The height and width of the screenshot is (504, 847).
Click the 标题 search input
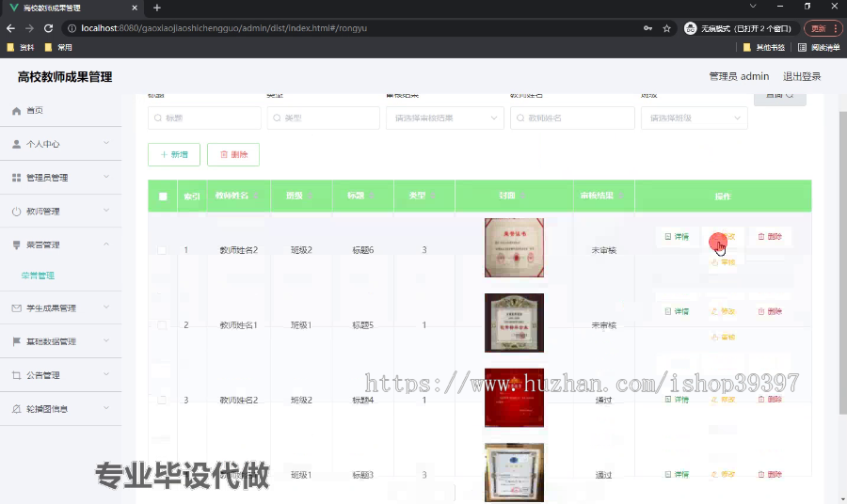(204, 118)
